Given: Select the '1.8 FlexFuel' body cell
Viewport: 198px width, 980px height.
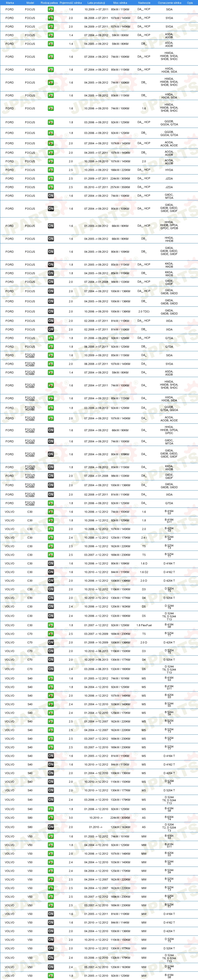Looking at the screenshot, I should point(144,625).
